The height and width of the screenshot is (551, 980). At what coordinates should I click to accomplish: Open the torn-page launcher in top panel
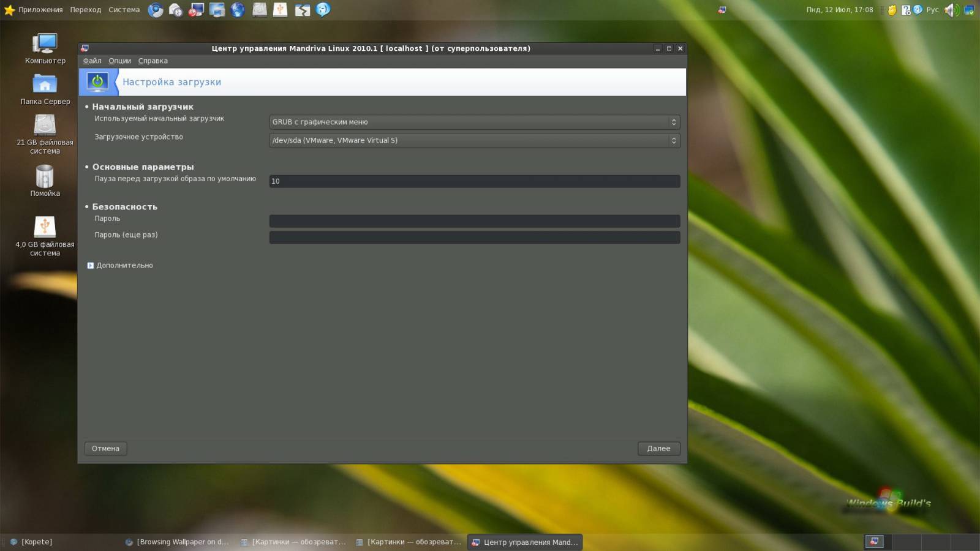(302, 10)
